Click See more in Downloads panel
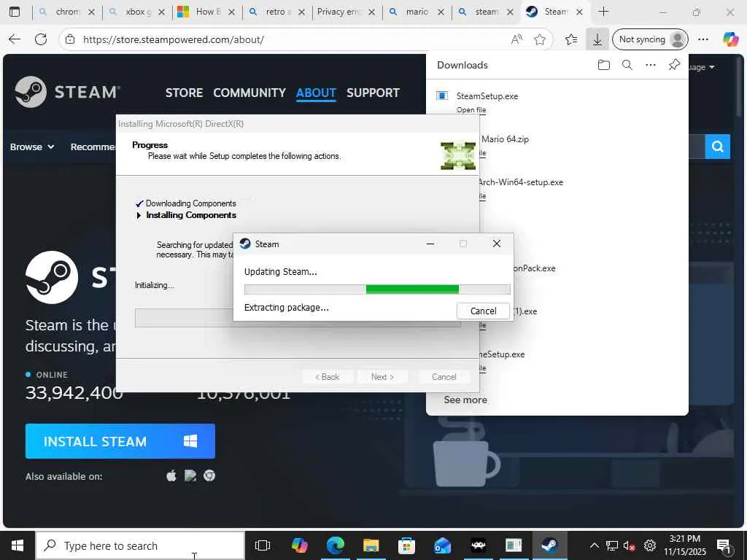 point(465,400)
